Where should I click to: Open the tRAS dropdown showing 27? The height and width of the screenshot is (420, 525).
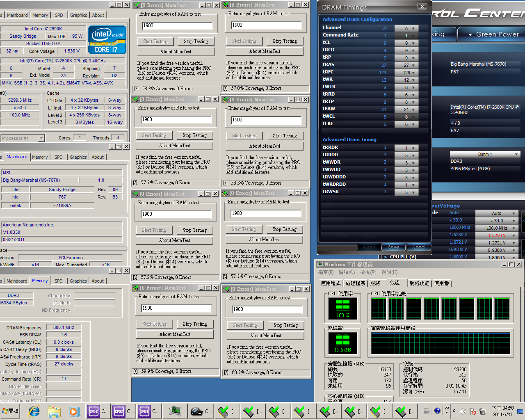pos(406,65)
